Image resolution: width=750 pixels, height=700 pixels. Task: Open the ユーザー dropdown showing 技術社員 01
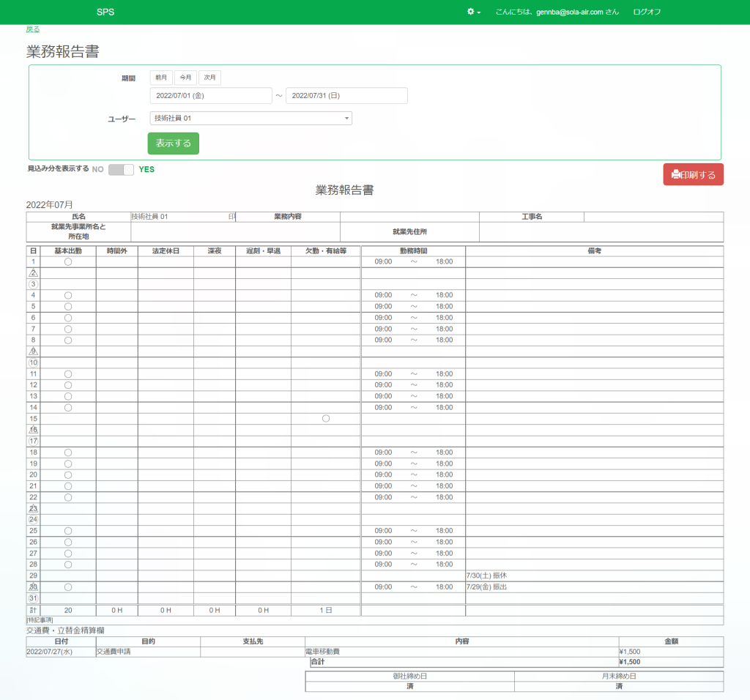(x=250, y=118)
